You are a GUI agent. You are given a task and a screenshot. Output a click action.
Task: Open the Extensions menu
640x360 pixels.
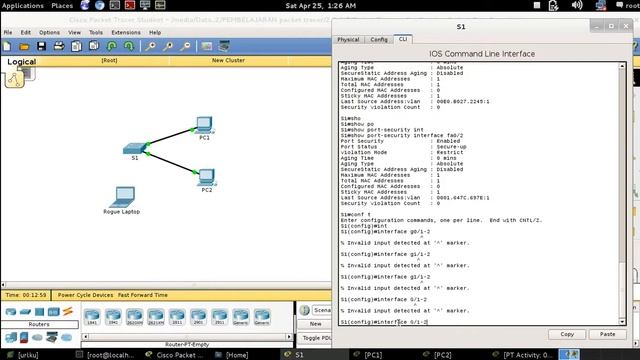coord(126,32)
